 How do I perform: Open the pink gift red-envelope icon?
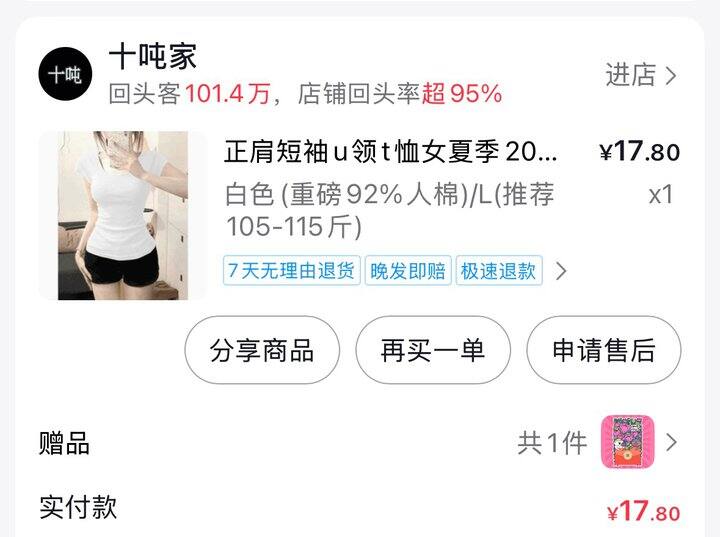[628, 442]
